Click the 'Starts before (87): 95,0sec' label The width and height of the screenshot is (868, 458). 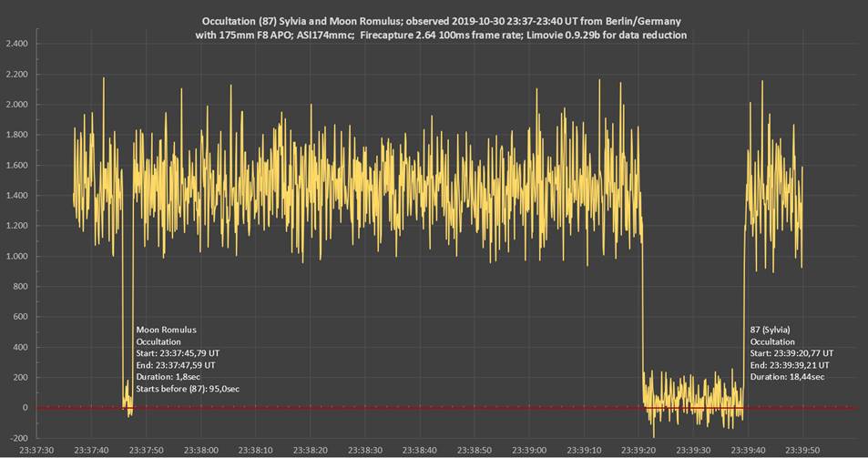pyautogui.click(x=194, y=389)
